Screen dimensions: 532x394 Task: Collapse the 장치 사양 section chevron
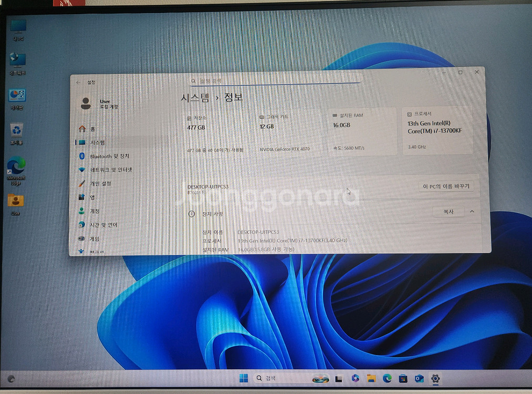tap(472, 212)
